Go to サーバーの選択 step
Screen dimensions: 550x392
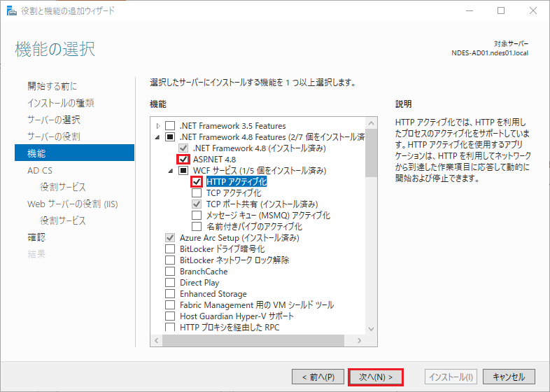54,120
